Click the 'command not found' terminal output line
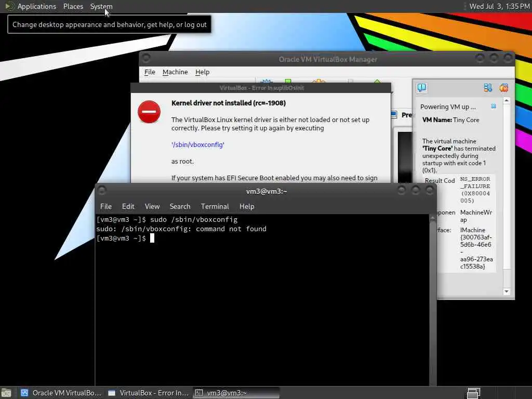Image resolution: width=532 pixels, height=399 pixels. tap(181, 229)
